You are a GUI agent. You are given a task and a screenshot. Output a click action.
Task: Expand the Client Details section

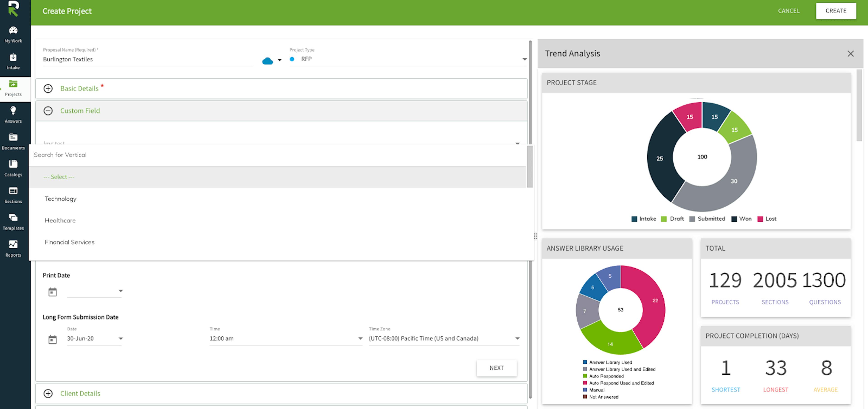click(48, 393)
